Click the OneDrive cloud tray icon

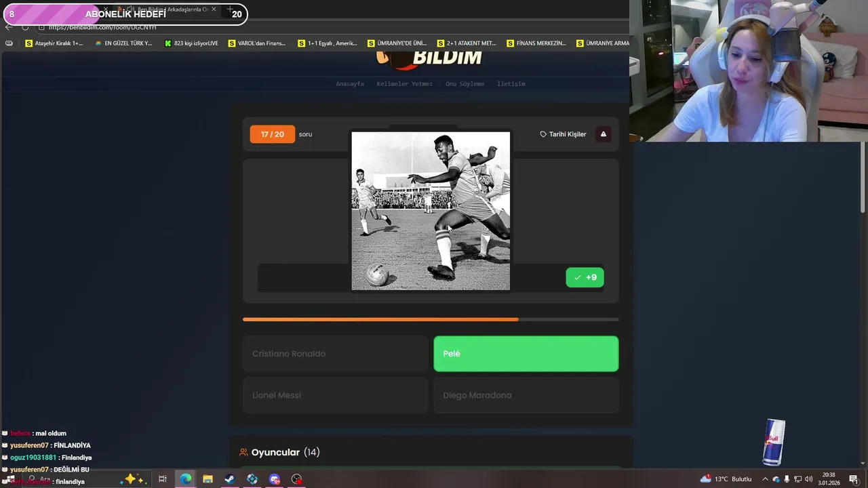pos(776,479)
